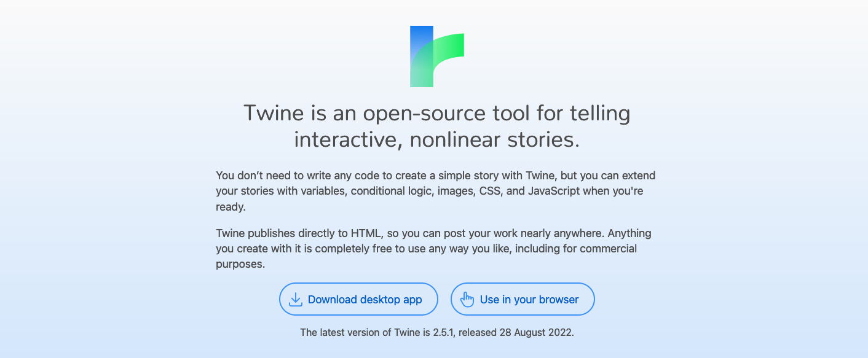Click the "Use in your browser" label text
This screenshot has width=868, height=358.
tap(529, 300)
